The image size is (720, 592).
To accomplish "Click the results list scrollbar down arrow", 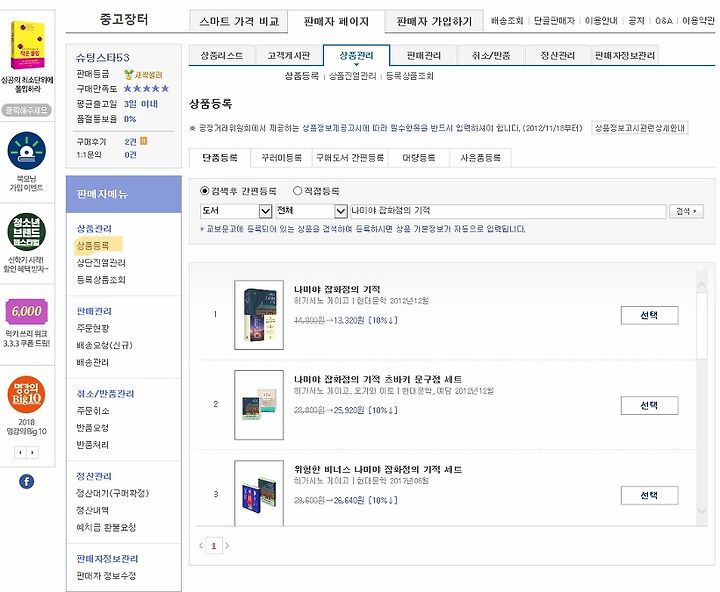I will 702,510.
